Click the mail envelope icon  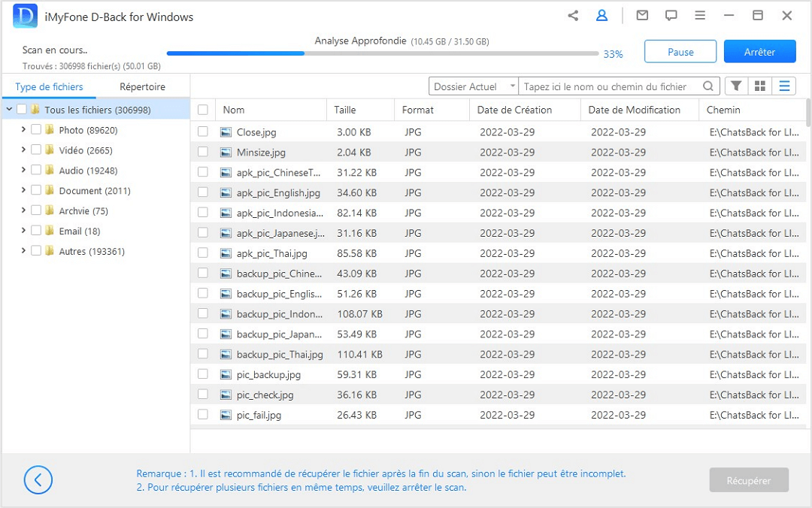coord(642,16)
